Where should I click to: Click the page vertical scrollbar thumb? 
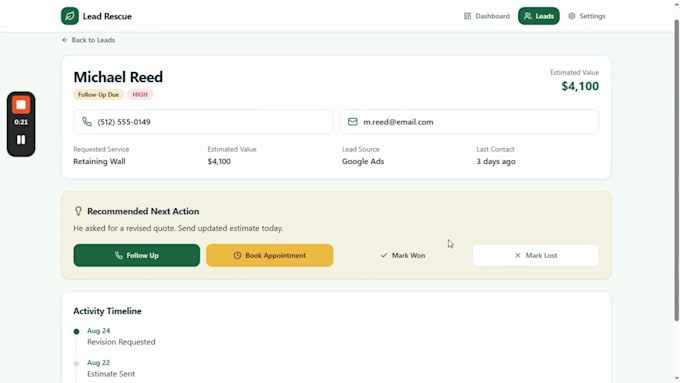[677, 170]
